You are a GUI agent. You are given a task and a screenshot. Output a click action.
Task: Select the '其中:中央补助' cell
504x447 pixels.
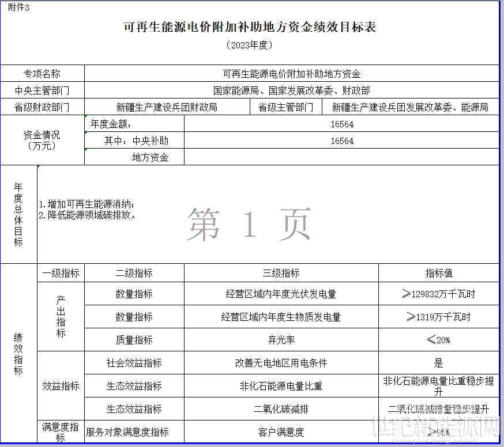click(x=134, y=141)
